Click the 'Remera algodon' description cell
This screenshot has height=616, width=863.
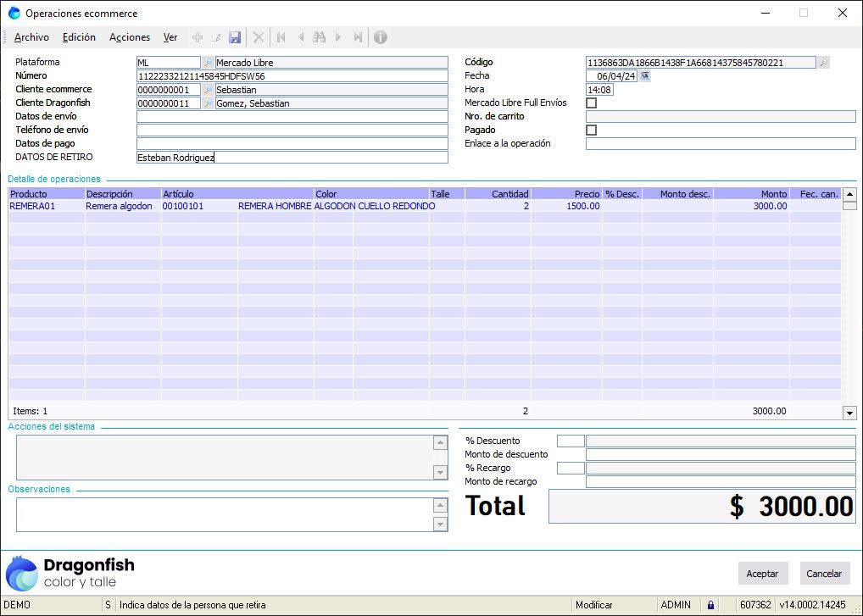point(123,206)
